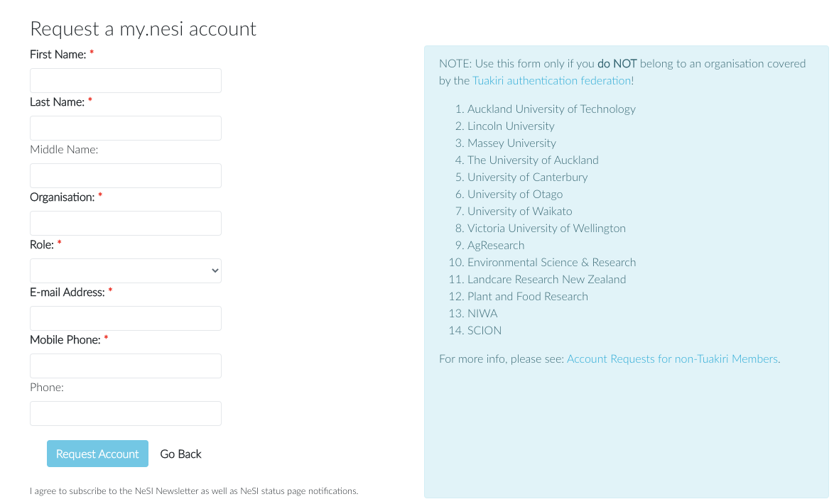
Task: Open Account Requests for non-Tuakiri Members link
Action: pyautogui.click(x=672, y=359)
